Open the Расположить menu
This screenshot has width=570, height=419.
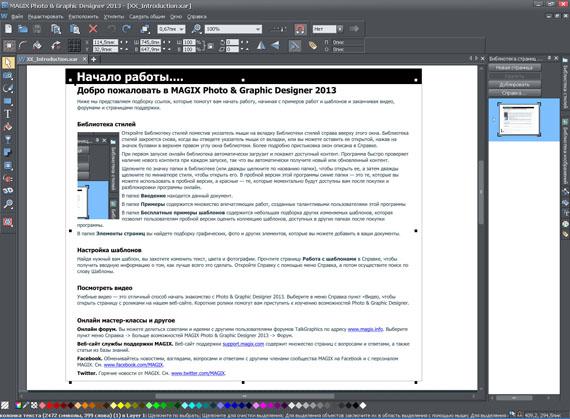pos(83,17)
